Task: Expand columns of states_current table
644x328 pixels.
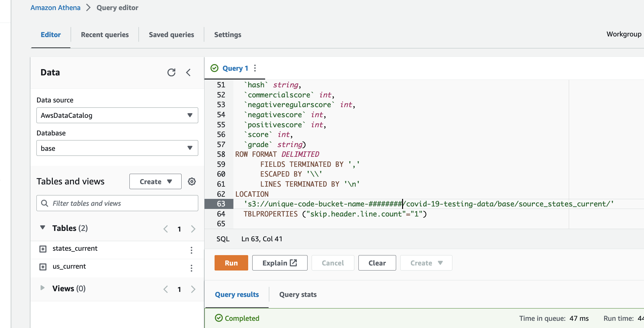Action: [43, 249]
